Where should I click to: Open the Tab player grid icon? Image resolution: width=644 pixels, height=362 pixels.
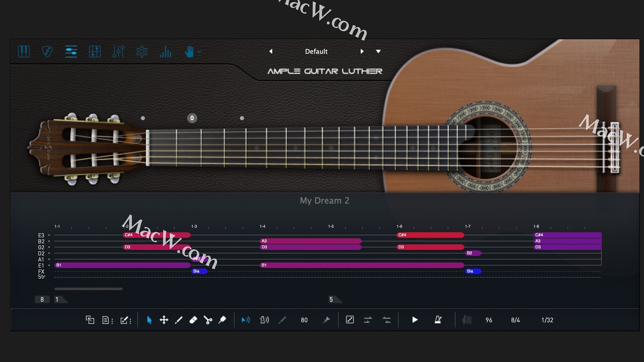[x=95, y=52]
